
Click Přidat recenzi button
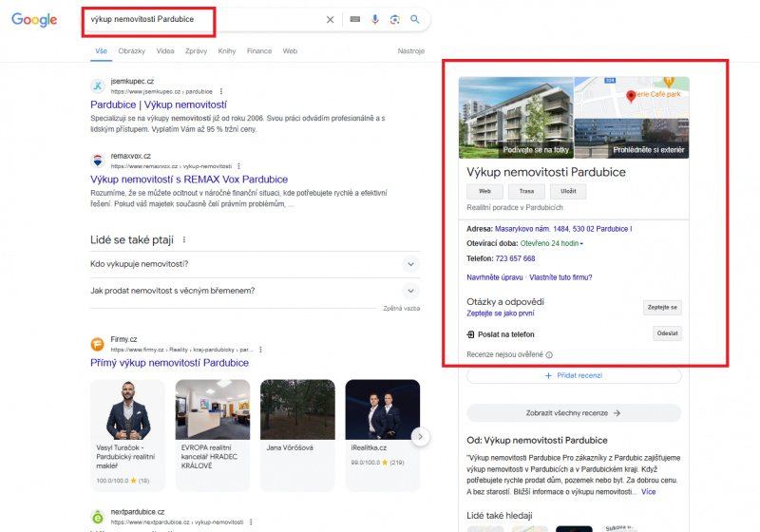tap(574, 375)
